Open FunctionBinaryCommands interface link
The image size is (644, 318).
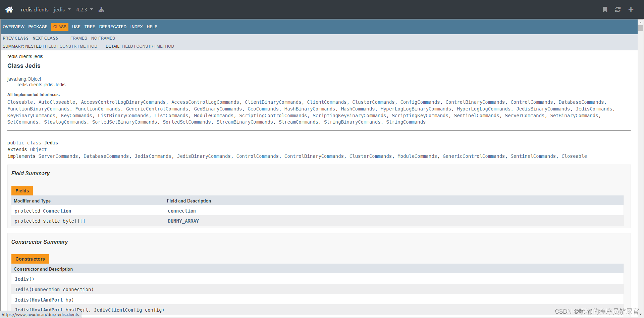point(38,109)
